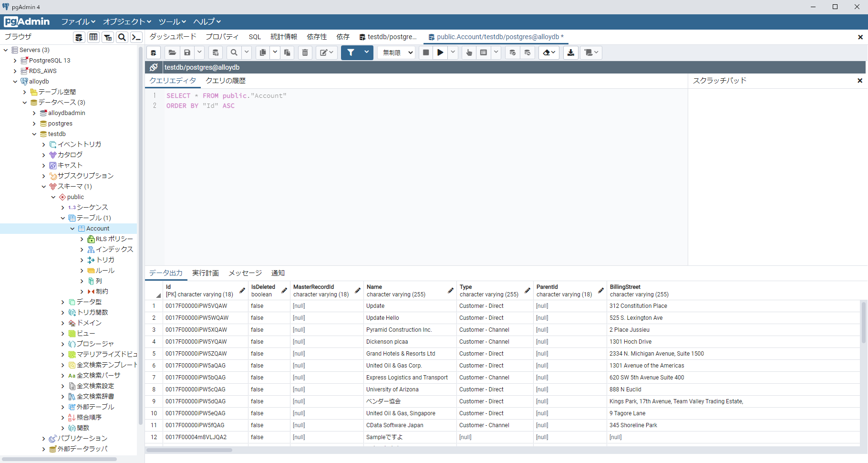Select the alloydbadmin database in tree
Viewport: 868px width, 463px height.
67,113
